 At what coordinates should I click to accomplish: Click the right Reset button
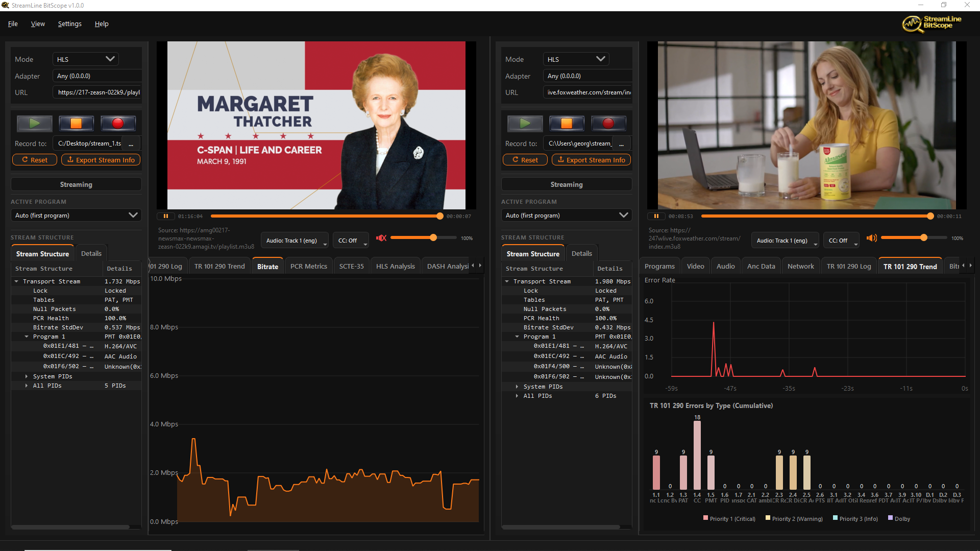(x=525, y=160)
